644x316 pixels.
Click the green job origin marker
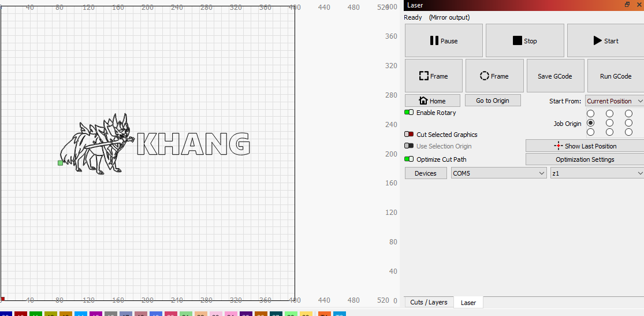coord(61,163)
